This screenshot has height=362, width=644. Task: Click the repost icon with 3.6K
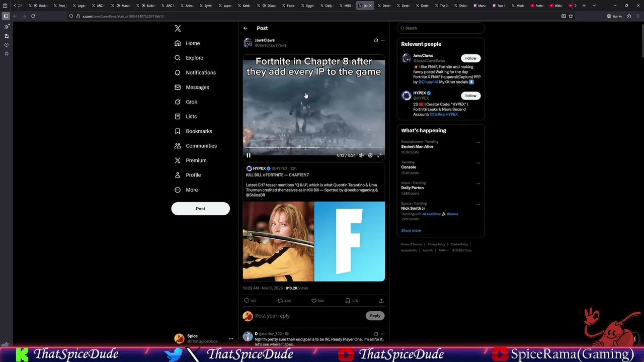click(x=280, y=301)
